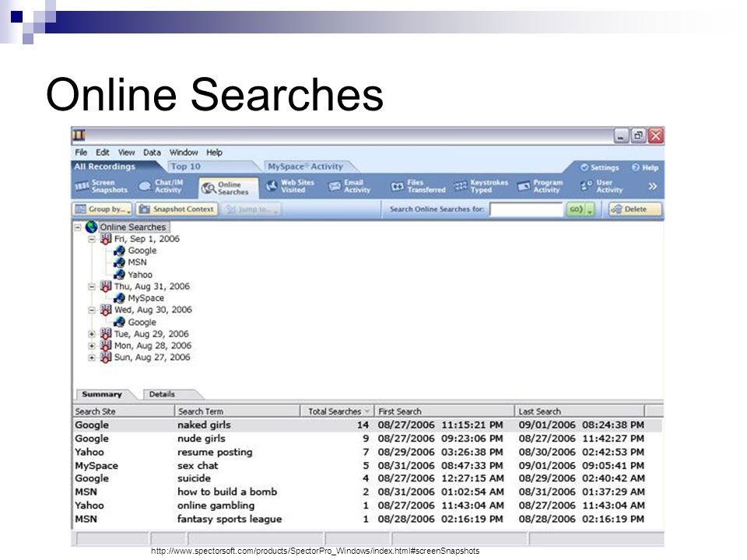The width and height of the screenshot is (747, 560).
Task: Open Keystrokes Typed view
Action: (x=481, y=186)
